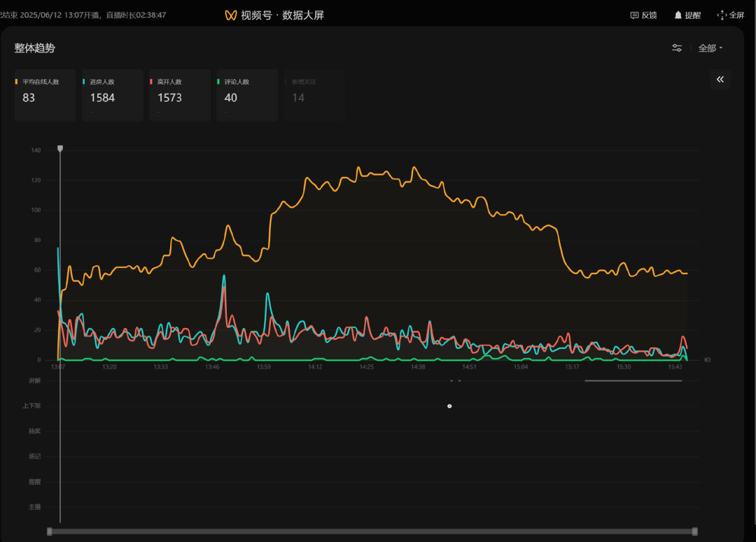Click the 视频号 butterfly logo icon

(231, 15)
